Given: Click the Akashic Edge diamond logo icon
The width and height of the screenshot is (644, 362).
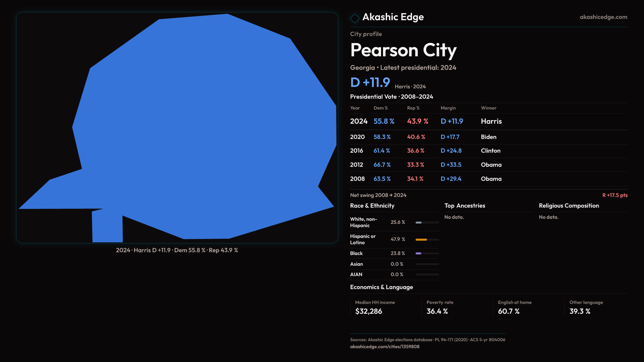Looking at the screenshot, I should click(x=355, y=18).
